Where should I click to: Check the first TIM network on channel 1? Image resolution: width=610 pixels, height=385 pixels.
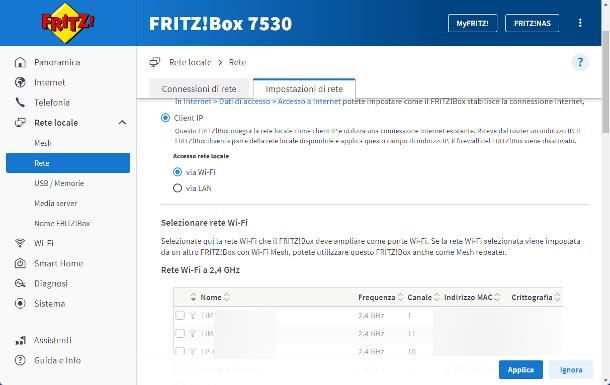click(x=180, y=315)
